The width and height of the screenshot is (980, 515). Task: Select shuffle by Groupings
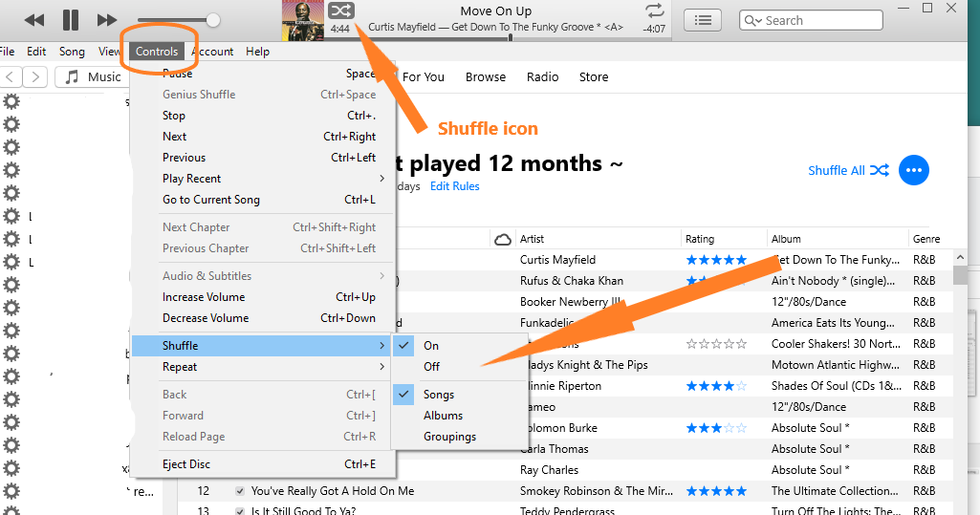point(459,437)
